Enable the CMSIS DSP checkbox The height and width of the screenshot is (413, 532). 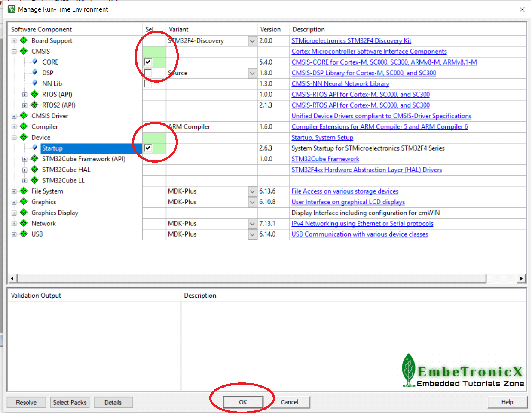[x=148, y=73]
